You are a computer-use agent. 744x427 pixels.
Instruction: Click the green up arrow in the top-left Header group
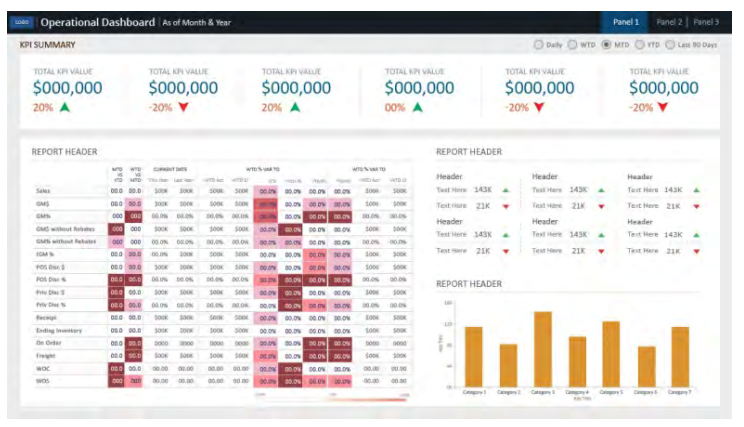click(505, 189)
